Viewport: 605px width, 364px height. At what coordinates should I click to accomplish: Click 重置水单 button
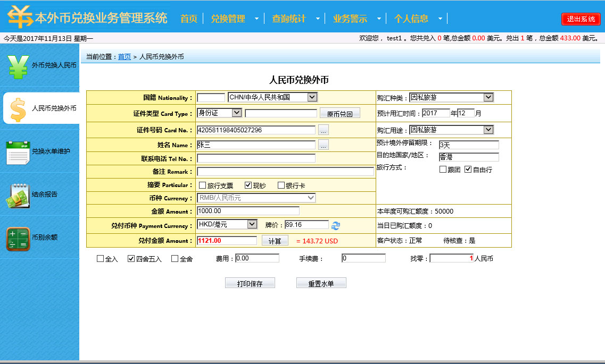click(x=321, y=283)
